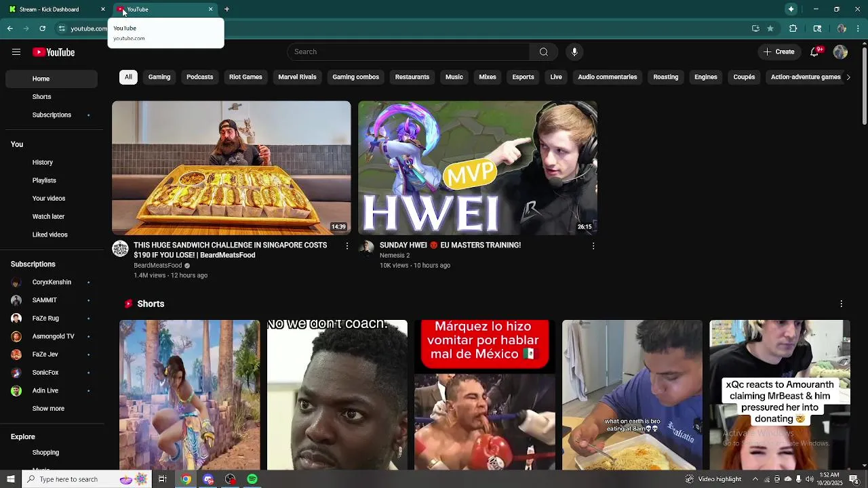Click the Create button
This screenshot has width=868, height=488.
pos(778,52)
